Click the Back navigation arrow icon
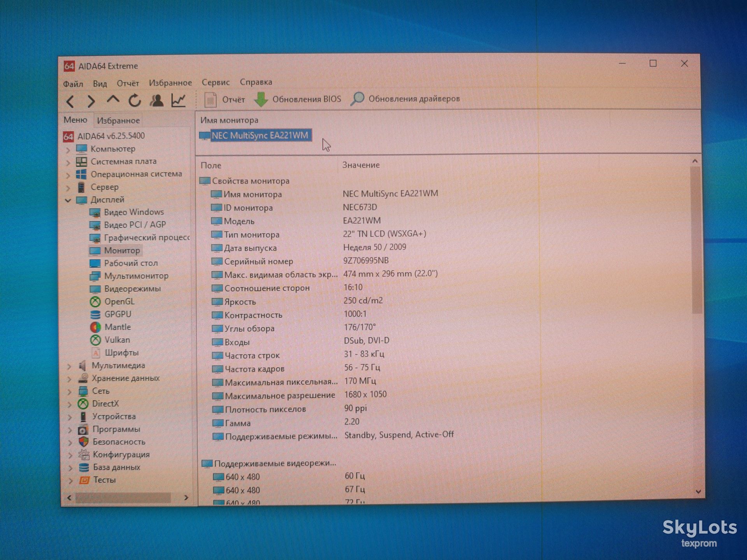Image resolution: width=747 pixels, height=560 pixels. (70, 101)
